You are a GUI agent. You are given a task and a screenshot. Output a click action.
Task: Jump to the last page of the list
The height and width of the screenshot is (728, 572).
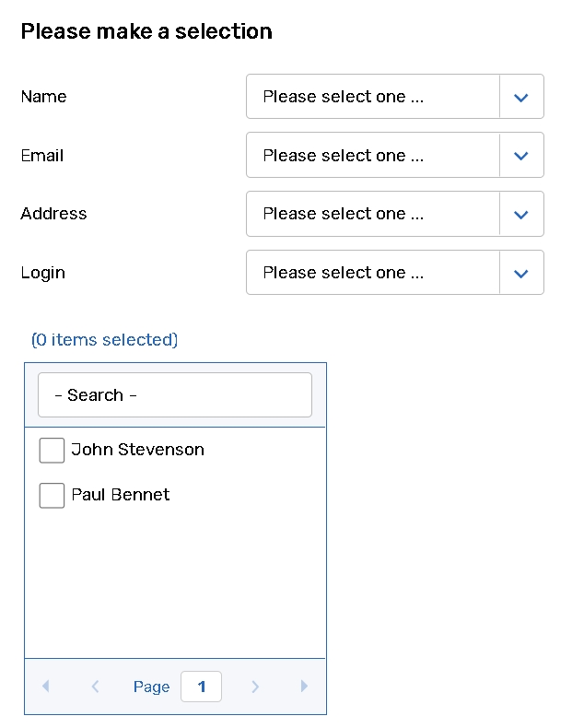pos(304,687)
